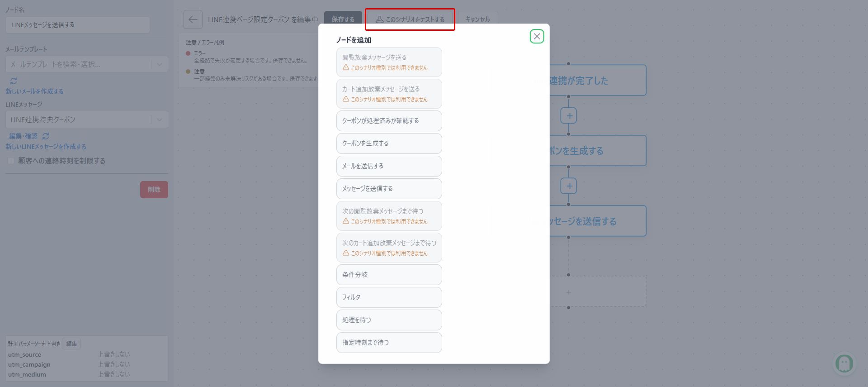Select メッセージを送信する in the node list
Image resolution: width=868 pixels, height=387 pixels.
coord(389,189)
